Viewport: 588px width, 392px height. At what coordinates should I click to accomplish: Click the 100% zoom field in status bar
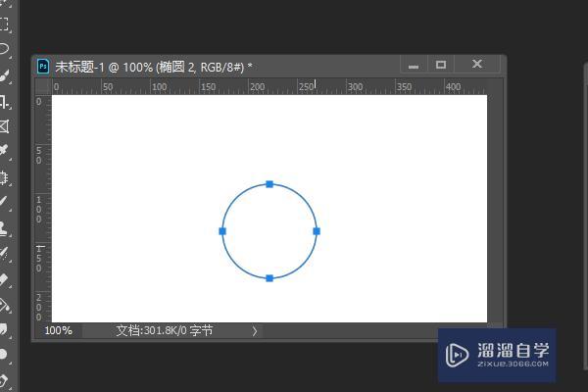click(59, 331)
